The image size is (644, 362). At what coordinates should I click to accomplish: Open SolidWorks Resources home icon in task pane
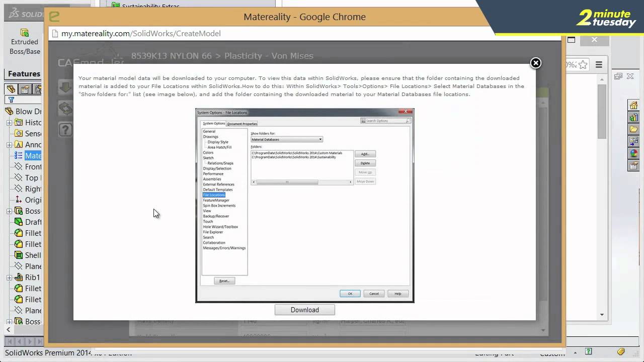click(x=633, y=106)
